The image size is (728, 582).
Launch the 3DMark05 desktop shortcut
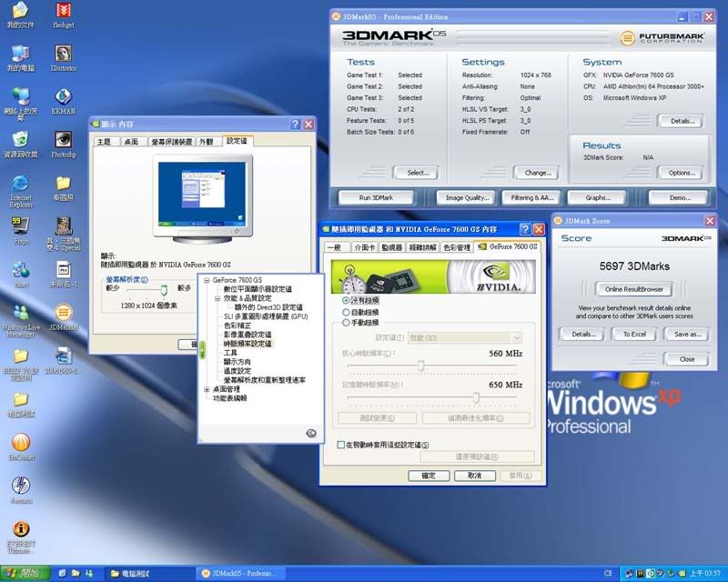coord(64,317)
